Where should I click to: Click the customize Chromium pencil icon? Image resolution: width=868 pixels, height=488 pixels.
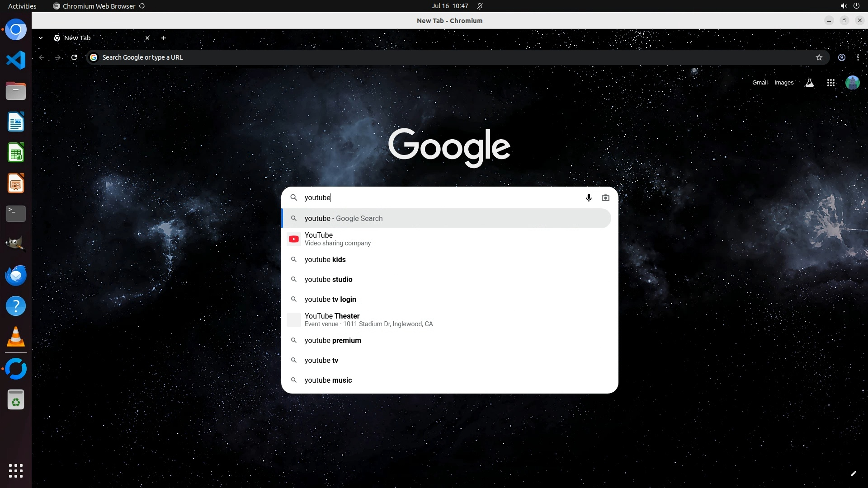[853, 474]
